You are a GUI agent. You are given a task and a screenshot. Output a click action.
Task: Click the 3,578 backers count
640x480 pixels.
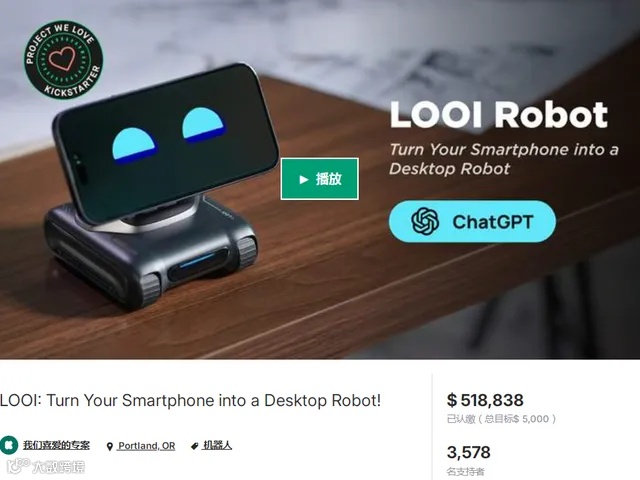tap(469, 452)
